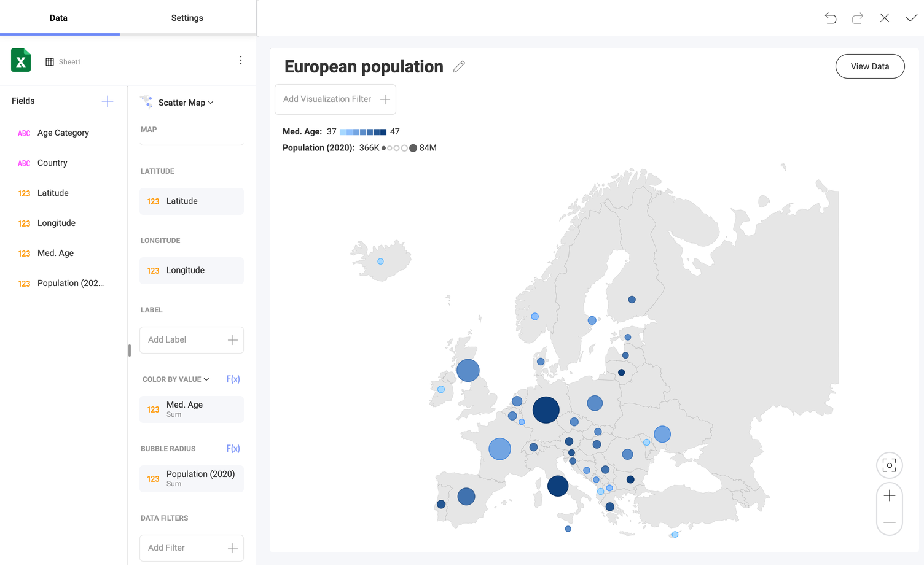Image resolution: width=924 pixels, height=566 pixels.
Task: Click the Scatter Map chart type icon
Action: tap(146, 102)
